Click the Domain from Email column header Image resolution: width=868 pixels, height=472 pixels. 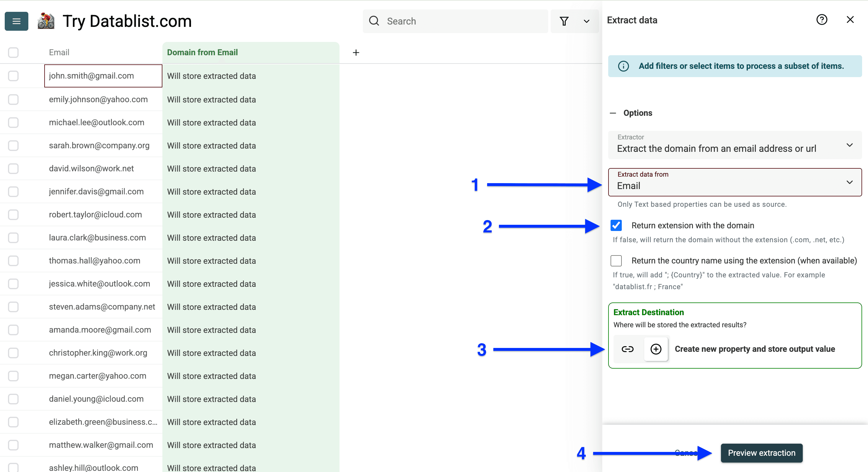click(202, 52)
